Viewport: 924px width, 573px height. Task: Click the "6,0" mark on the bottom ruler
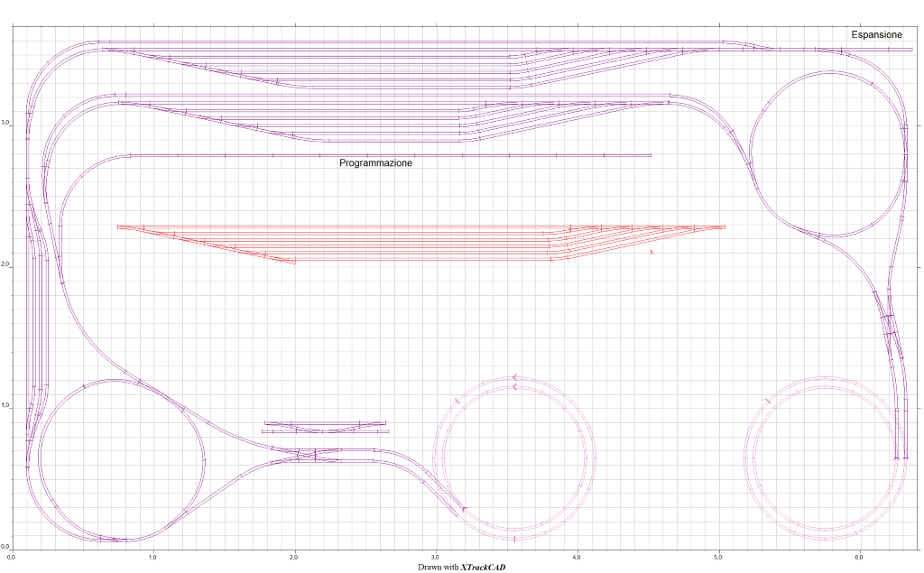coord(859,557)
